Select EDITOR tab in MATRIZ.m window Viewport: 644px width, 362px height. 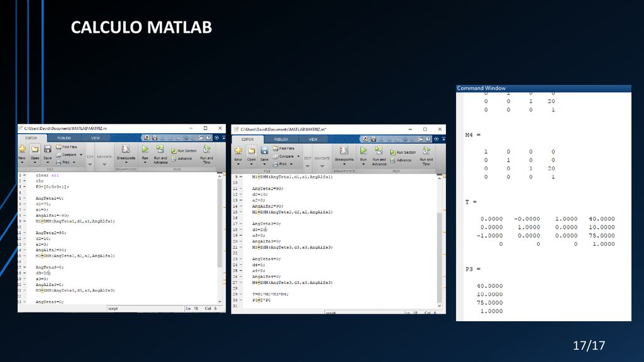(x=31, y=138)
